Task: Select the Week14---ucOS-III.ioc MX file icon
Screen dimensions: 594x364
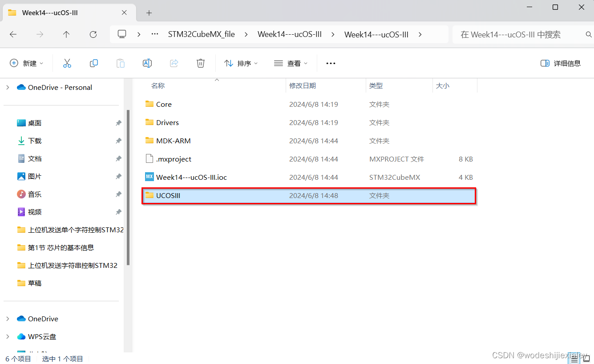Action: click(x=150, y=177)
